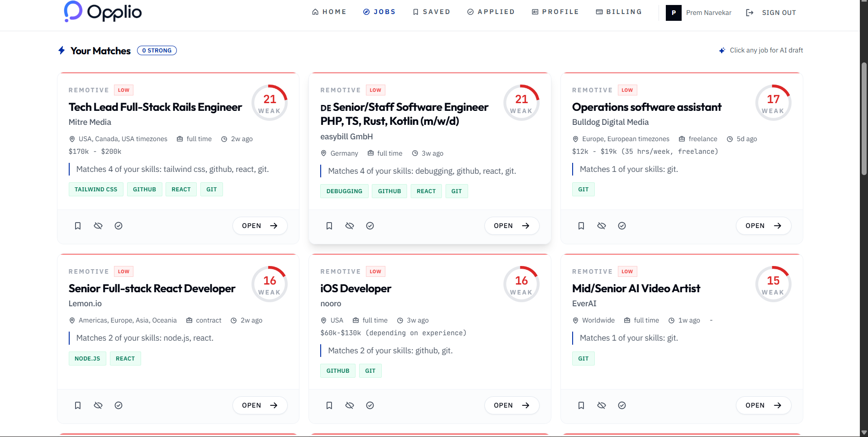Screen dimensions: 868x437
Task: Sign out of the account
Action: (x=771, y=13)
